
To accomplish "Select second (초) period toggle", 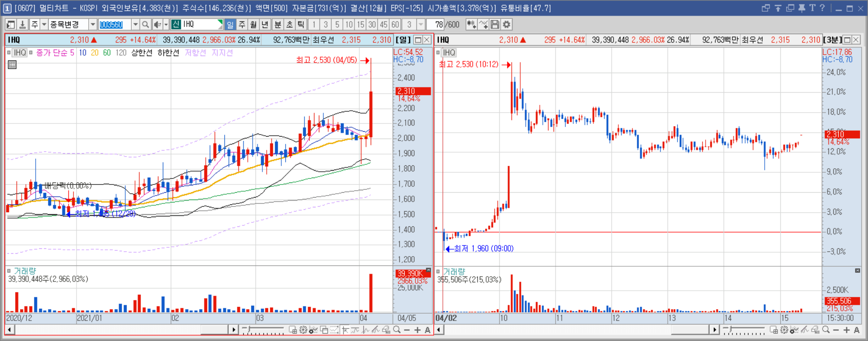I will (x=289, y=24).
